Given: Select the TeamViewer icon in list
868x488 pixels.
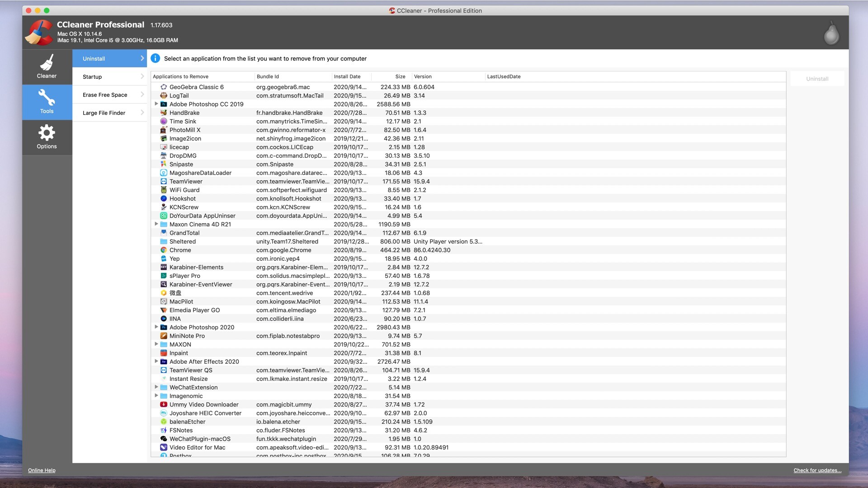Looking at the screenshot, I should tap(164, 181).
